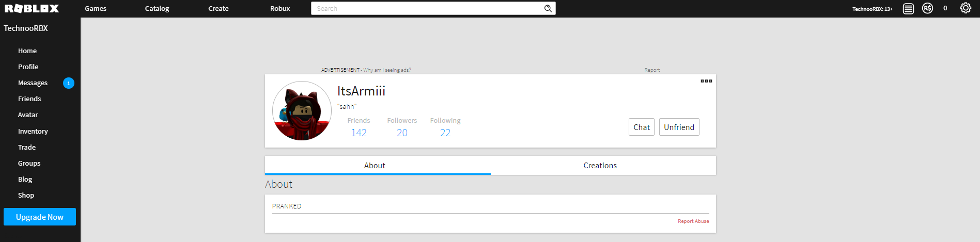Click the ItsArmiii profile name
This screenshot has height=242, width=980.
(361, 91)
